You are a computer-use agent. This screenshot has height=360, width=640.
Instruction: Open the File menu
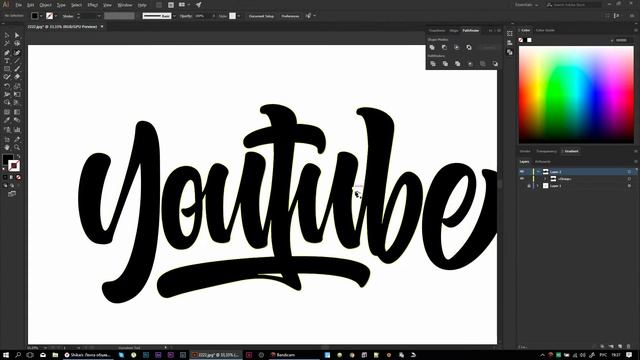coord(19,5)
